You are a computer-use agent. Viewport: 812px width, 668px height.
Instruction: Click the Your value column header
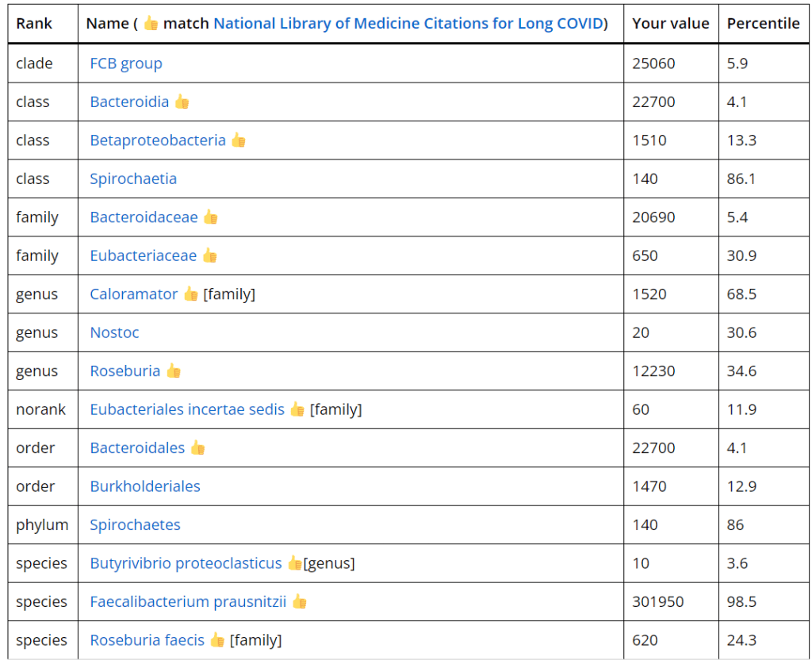point(670,24)
